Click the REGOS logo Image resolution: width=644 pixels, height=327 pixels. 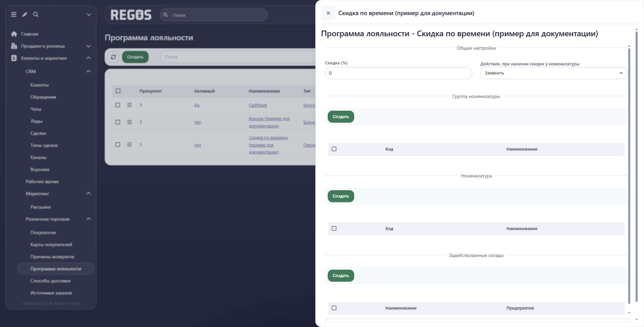click(x=131, y=15)
